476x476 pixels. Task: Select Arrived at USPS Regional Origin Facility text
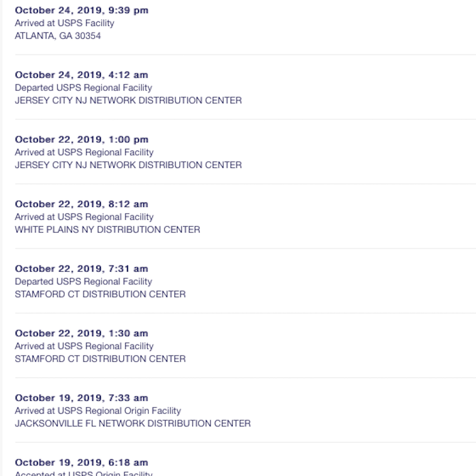(98, 411)
